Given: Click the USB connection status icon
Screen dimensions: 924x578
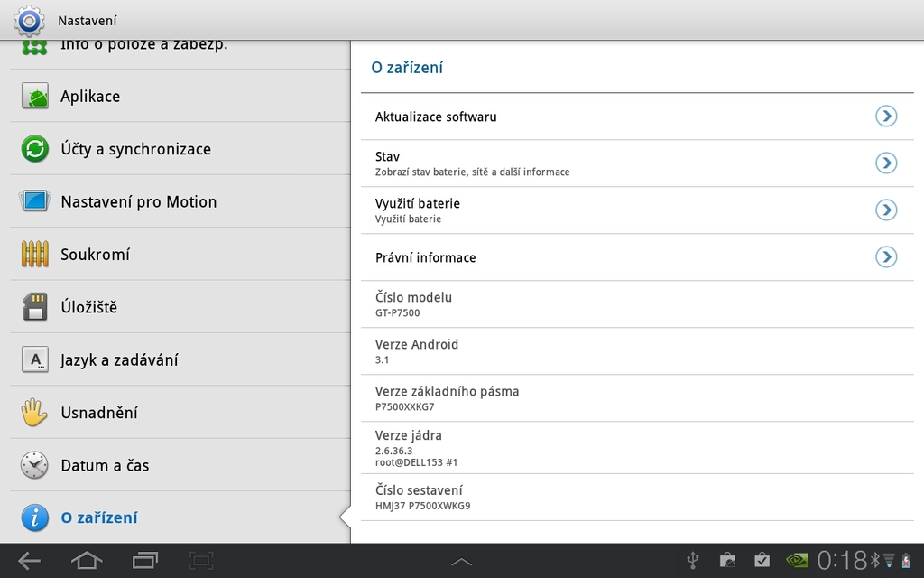Looking at the screenshot, I should coord(692,560).
